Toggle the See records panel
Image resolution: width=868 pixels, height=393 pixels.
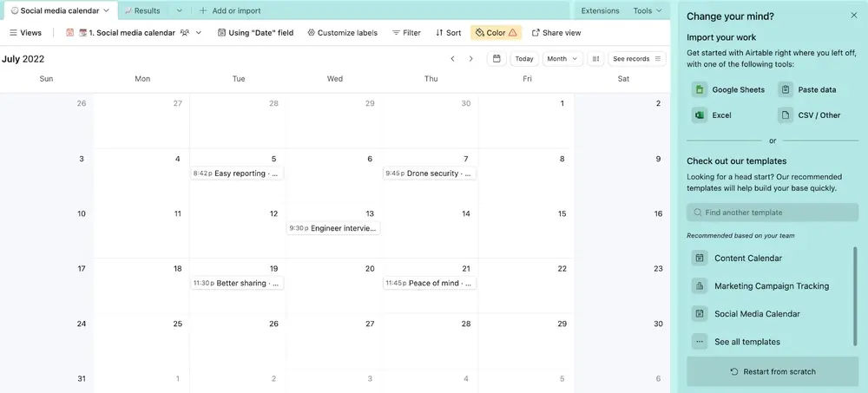click(x=637, y=59)
